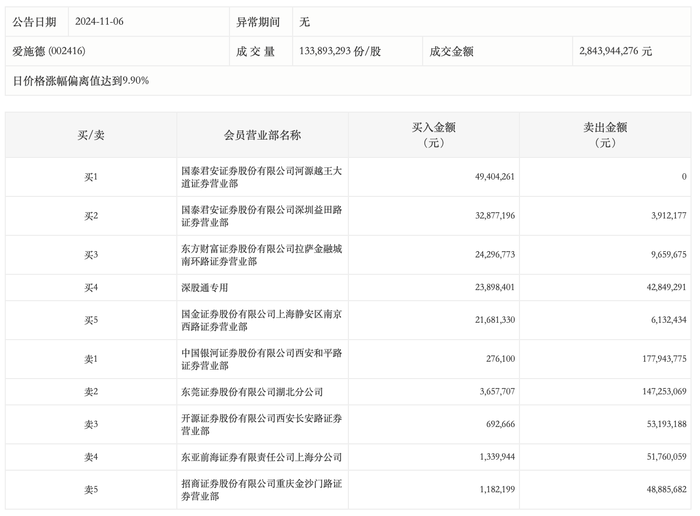The height and width of the screenshot is (516, 700).
Task: Click 东莞证券股份有限公司湖北分公司 name
Action: pos(252,391)
